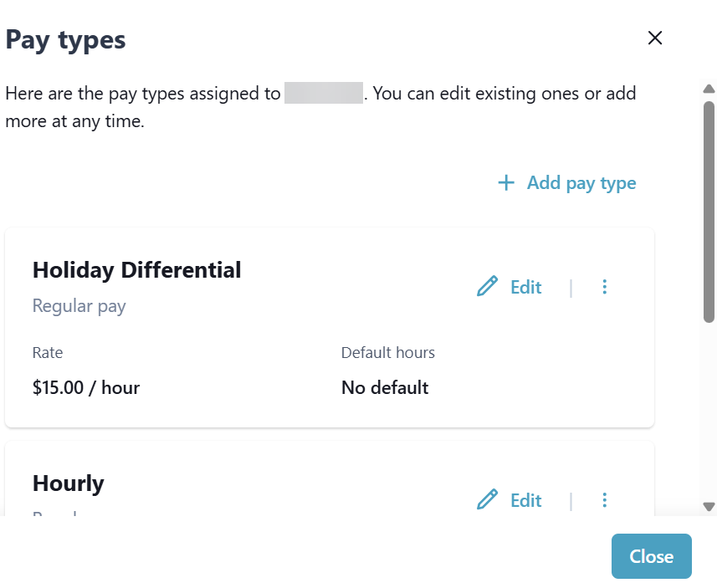Click the Pay types dialog title
This screenshot has width=717, height=588.
(x=65, y=39)
